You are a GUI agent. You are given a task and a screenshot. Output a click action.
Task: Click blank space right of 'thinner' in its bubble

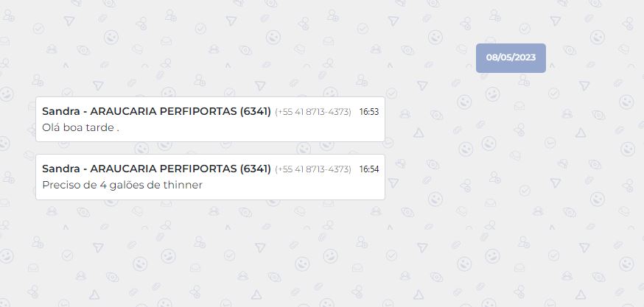[295, 185]
